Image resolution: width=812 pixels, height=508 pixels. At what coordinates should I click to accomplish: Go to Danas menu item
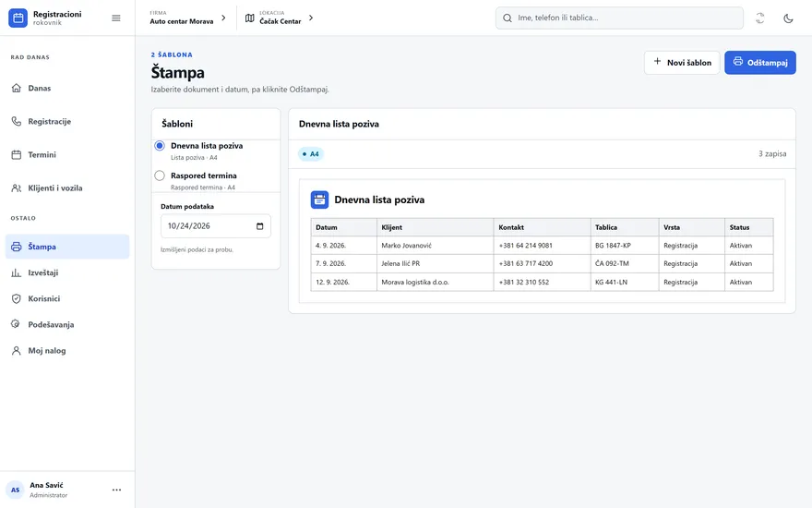67,88
